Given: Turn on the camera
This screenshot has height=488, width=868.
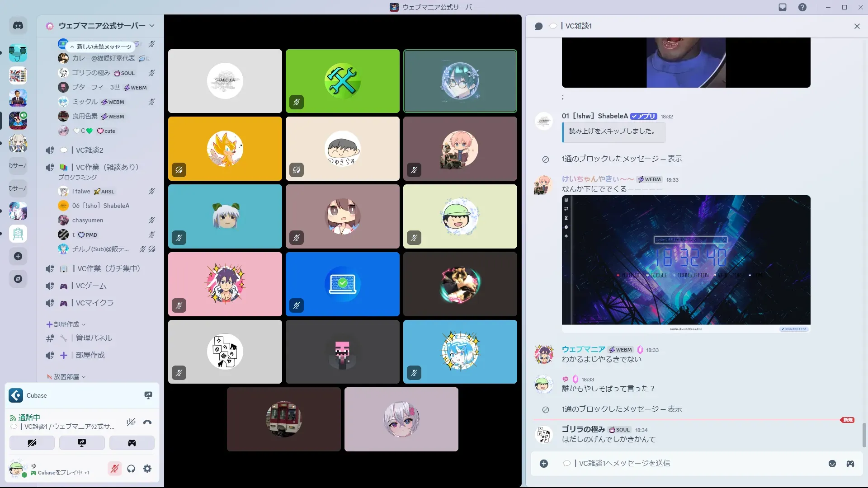Looking at the screenshot, I should click(x=32, y=443).
